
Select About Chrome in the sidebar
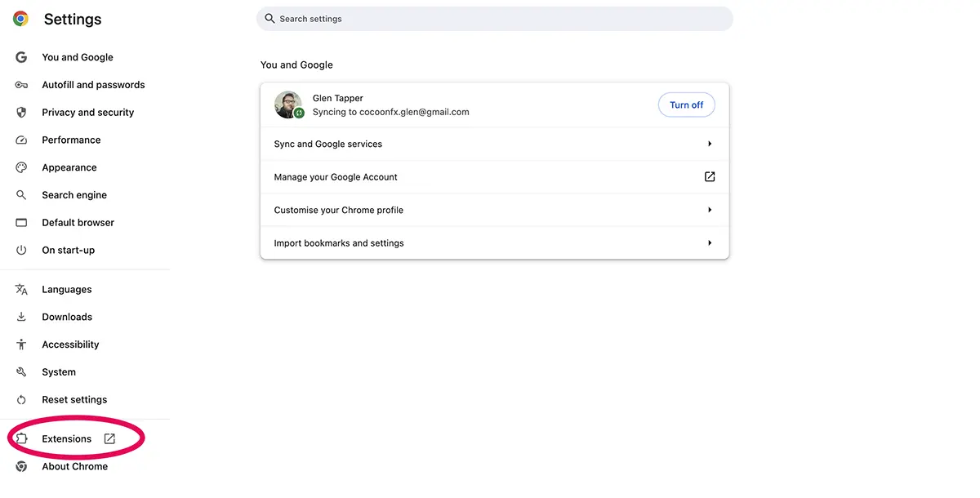[x=74, y=466]
